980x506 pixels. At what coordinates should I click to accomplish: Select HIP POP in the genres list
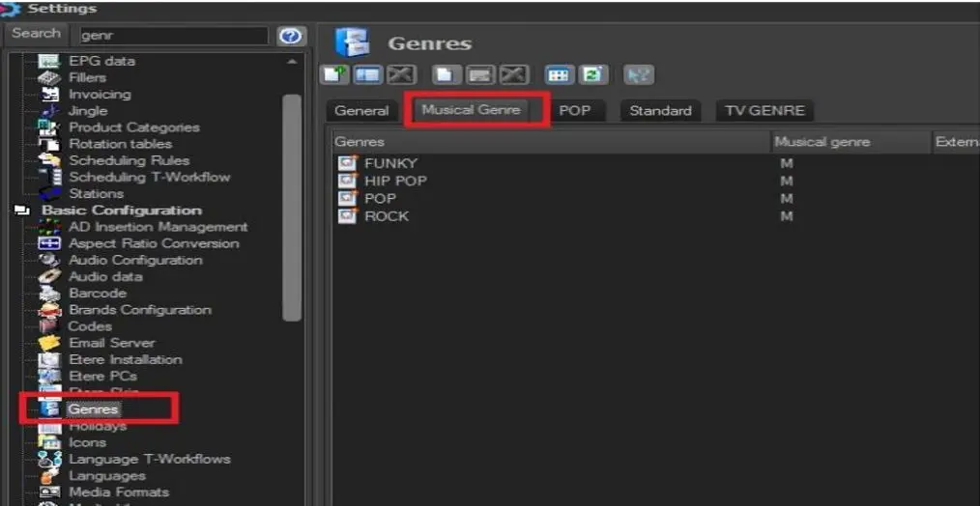point(394,182)
